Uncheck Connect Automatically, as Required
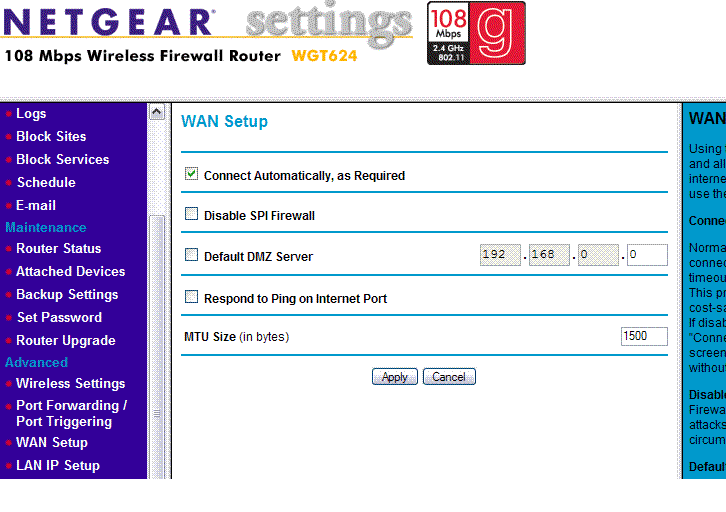 point(191,174)
